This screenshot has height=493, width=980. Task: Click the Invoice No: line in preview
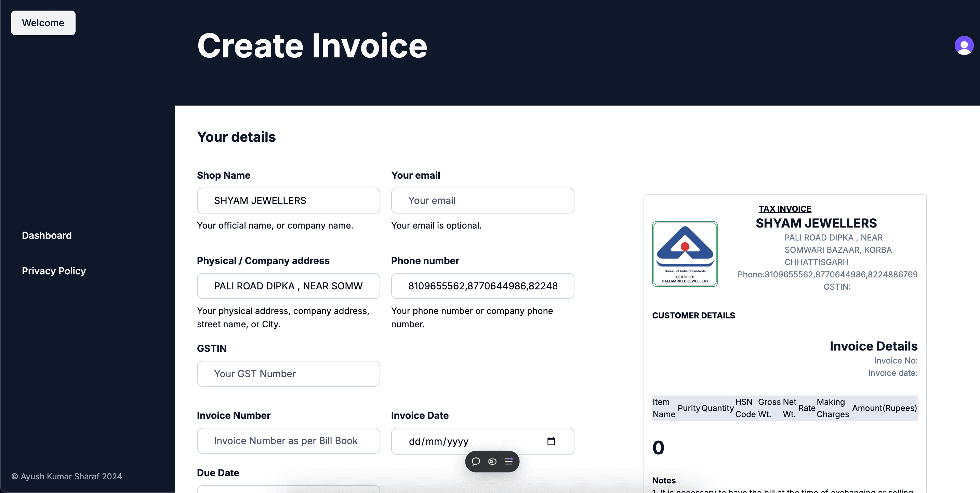896,360
